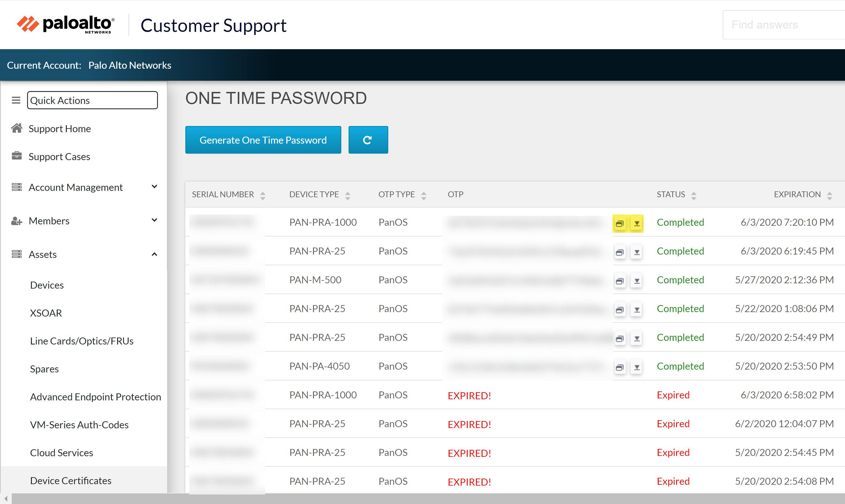Download OTP for PAN-PRA-1000 highlighted row

click(636, 224)
